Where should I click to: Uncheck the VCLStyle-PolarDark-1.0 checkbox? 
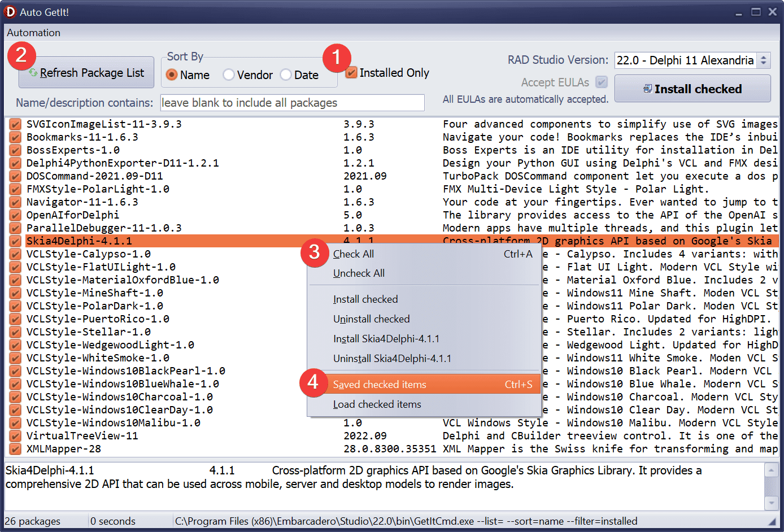click(x=15, y=306)
